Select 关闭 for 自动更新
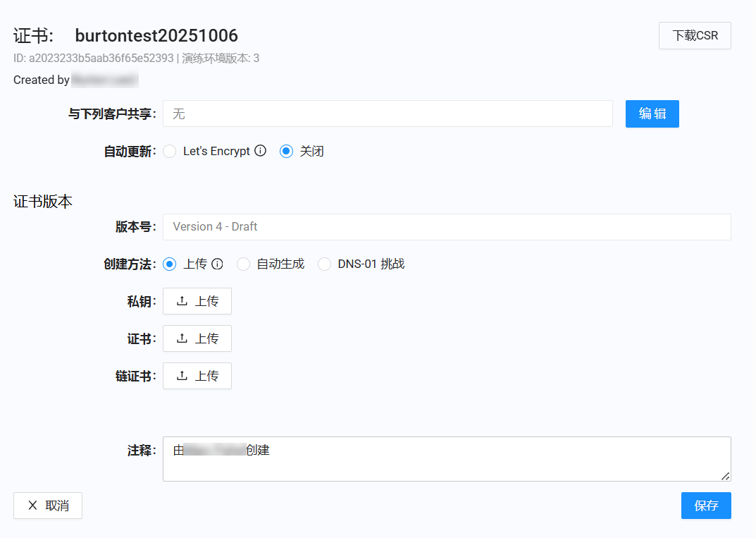 tap(286, 151)
